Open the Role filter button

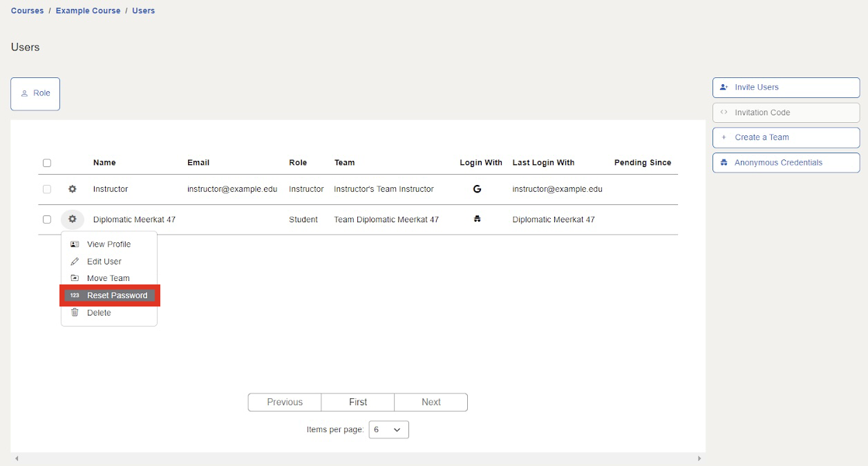point(35,94)
